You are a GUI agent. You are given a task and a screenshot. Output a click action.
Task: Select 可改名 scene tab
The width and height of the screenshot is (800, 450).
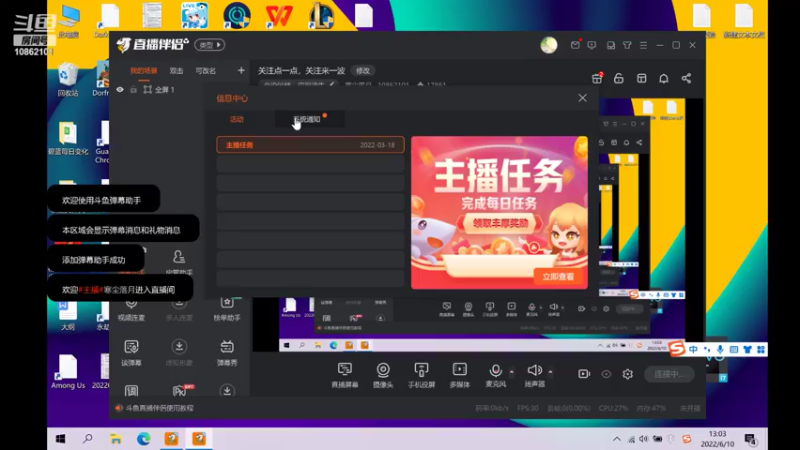[206, 71]
